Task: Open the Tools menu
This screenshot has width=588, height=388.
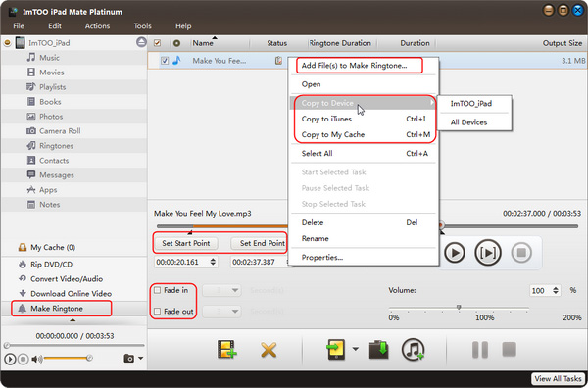Action: coord(142,26)
